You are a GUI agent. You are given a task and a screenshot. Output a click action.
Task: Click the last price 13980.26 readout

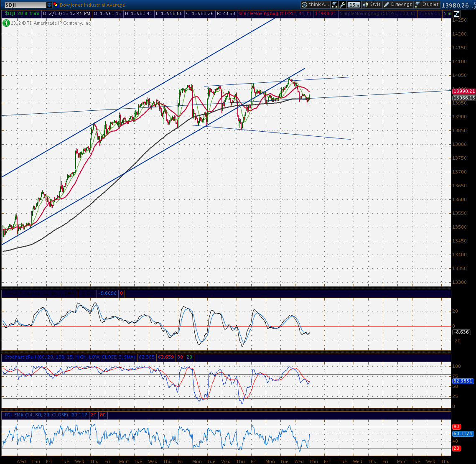coord(455,5)
